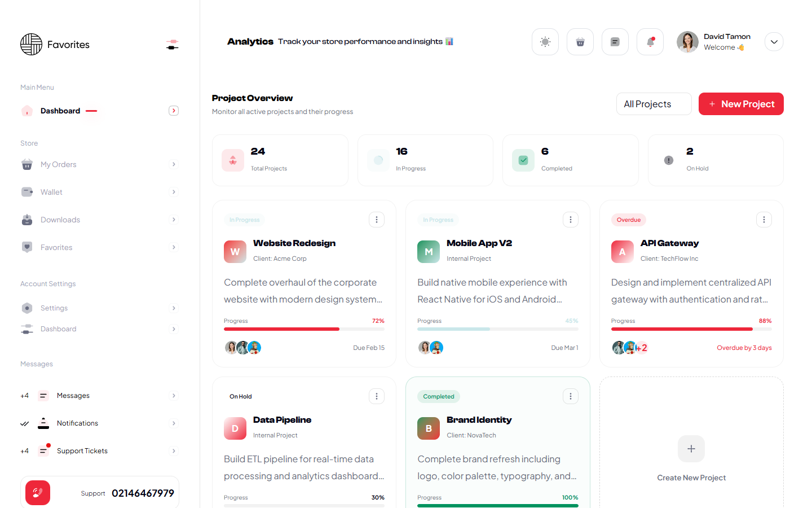Open the shopping basket icon in the header
812x508 pixels.
tap(580, 41)
